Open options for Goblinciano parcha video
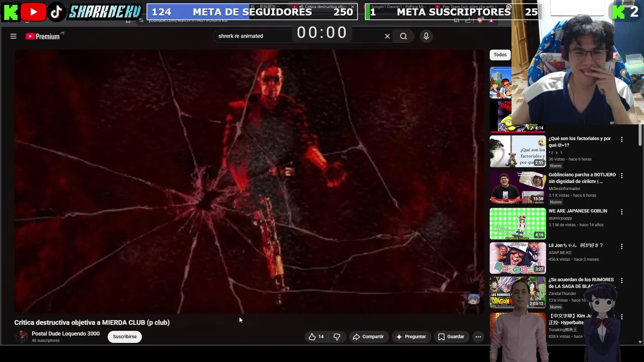644x362 pixels. coord(622,175)
